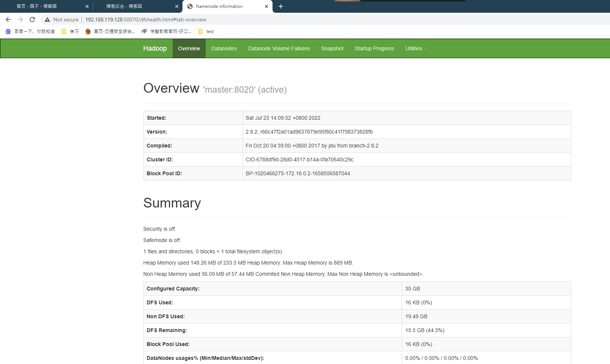Screen dimensions: 610x364
Task: Click the Configured Capacity: label
Action: click(x=173, y=289)
